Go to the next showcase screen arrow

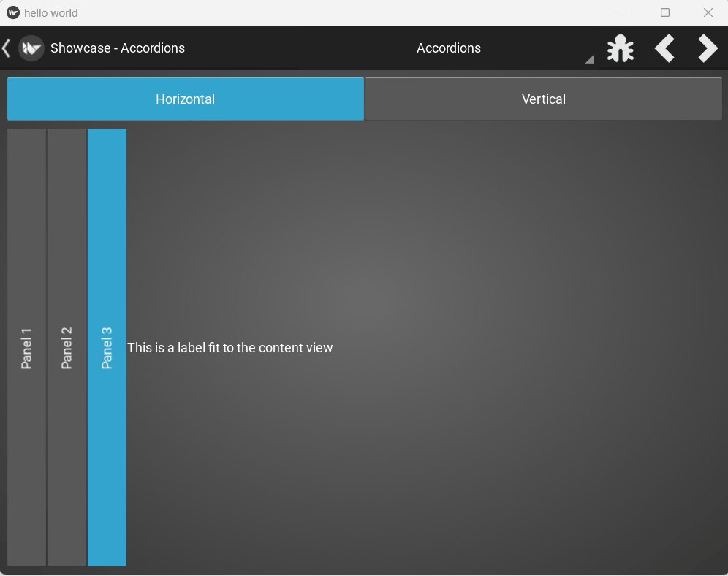click(x=708, y=48)
